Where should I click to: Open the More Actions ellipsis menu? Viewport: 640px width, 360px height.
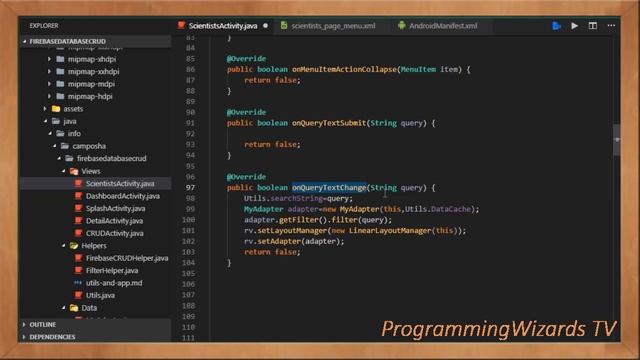611,26
